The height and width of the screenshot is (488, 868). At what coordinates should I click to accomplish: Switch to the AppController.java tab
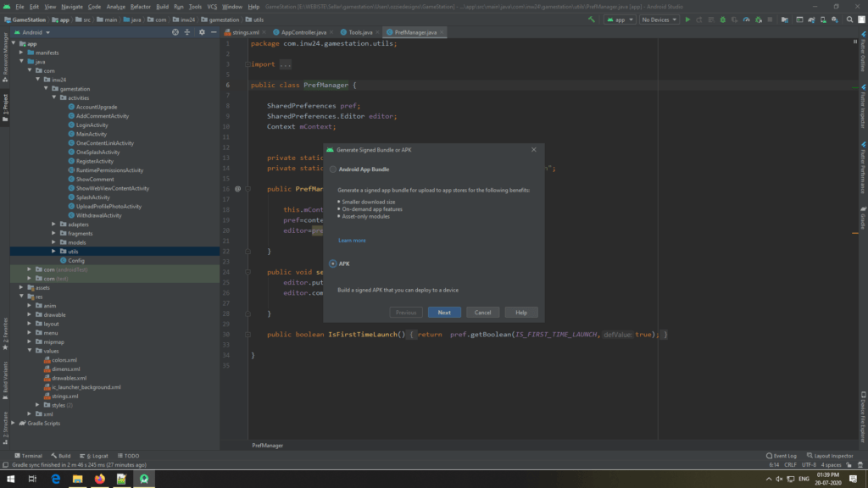point(303,33)
